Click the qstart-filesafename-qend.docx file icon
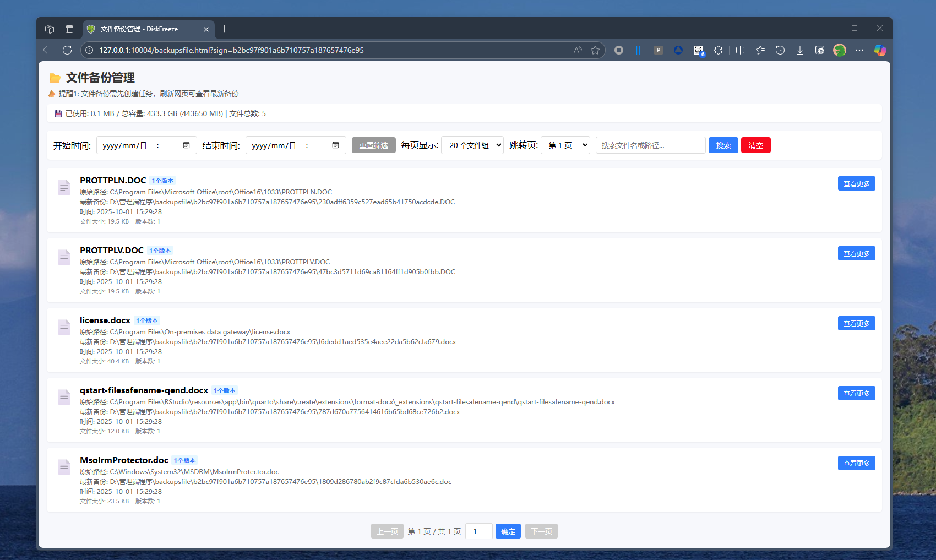This screenshot has width=936, height=560. [64, 397]
